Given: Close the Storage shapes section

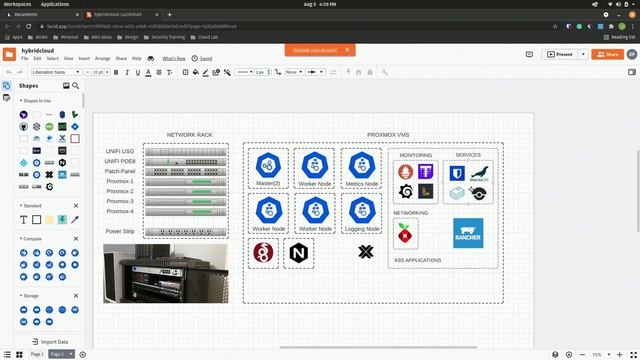Looking at the screenshot, I should (76, 296).
